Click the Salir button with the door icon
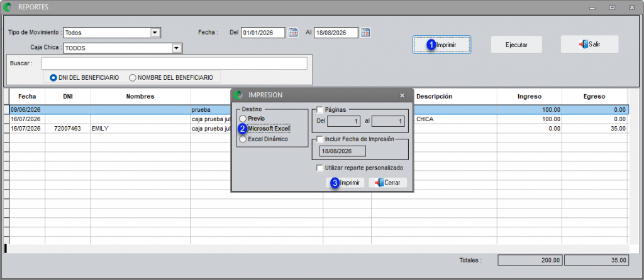 coord(589,45)
